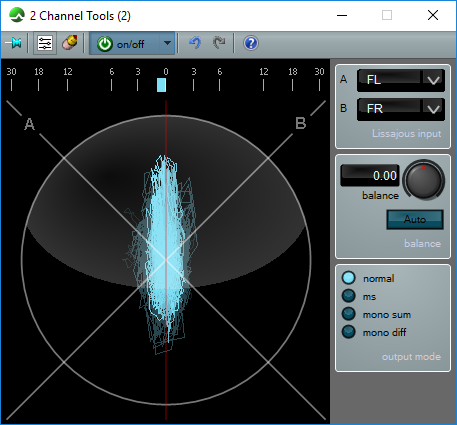Open the help question mark icon
Image resolution: width=457 pixels, height=425 pixels.
click(251, 43)
